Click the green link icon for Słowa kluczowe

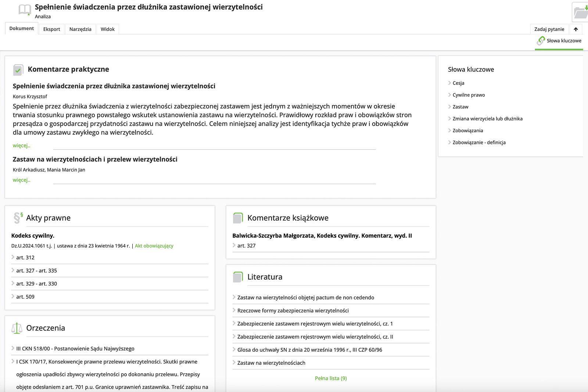pos(541,41)
